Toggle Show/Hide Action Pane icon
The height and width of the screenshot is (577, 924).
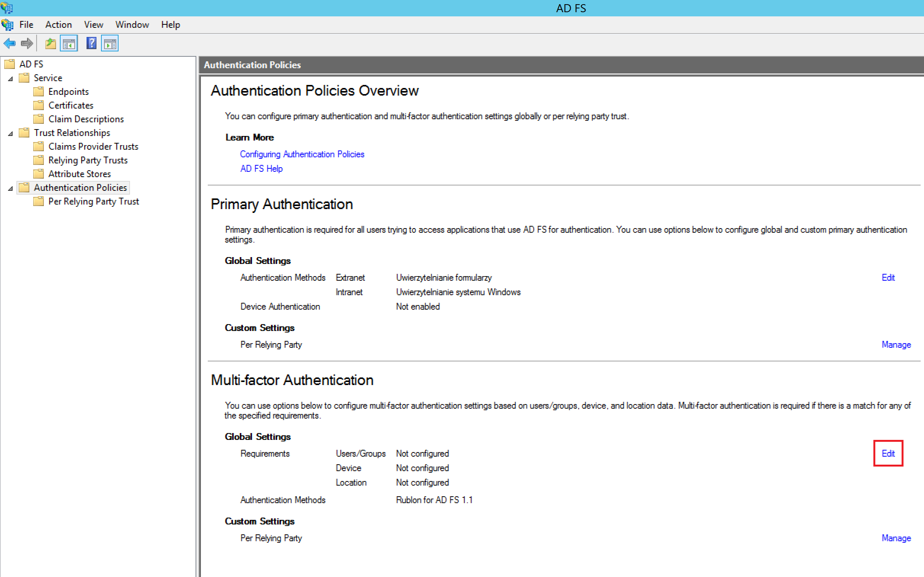pyautogui.click(x=110, y=43)
